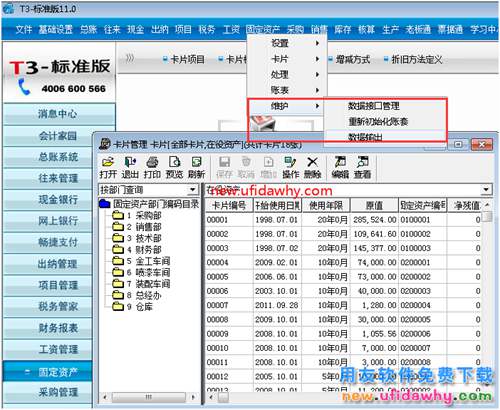Viewport: 500px width, 410px height.
Task: Sort by 卡片编号 column header
Action: pos(229,206)
